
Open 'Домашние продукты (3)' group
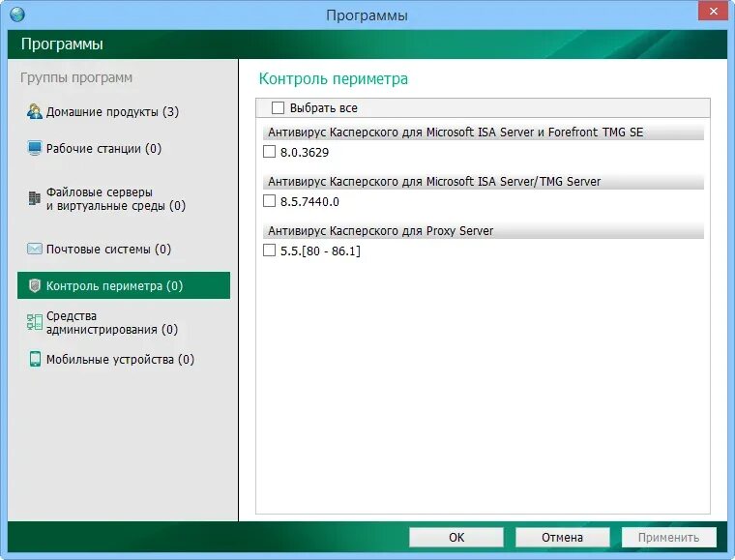click(124, 111)
